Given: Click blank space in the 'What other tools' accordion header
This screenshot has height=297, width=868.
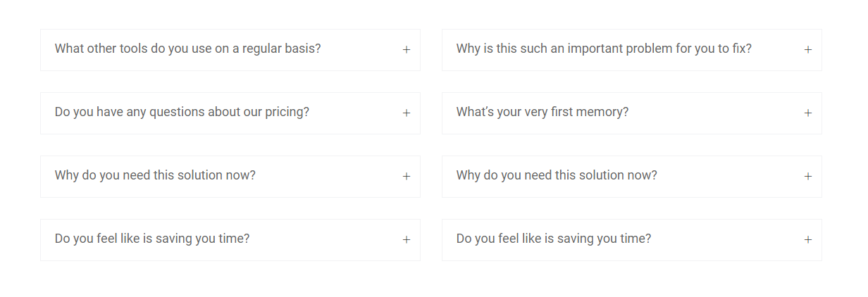Looking at the screenshot, I should point(361,50).
